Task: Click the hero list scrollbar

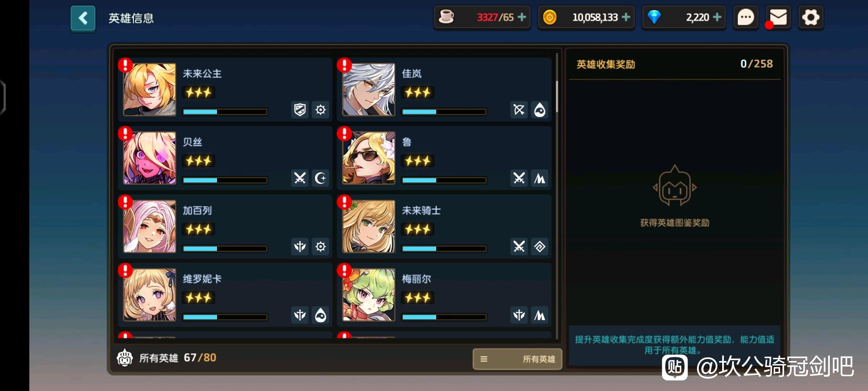Action: click(x=557, y=96)
